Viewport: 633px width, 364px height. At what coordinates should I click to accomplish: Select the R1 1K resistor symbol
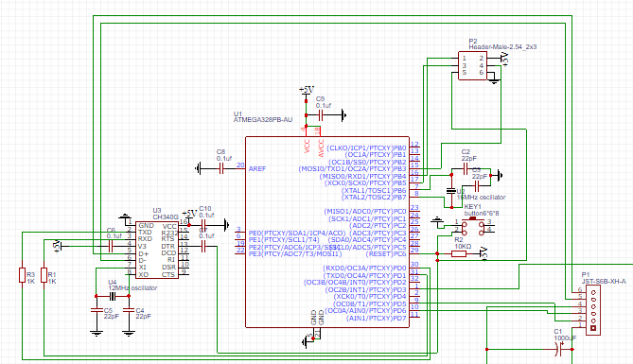[x=44, y=275]
